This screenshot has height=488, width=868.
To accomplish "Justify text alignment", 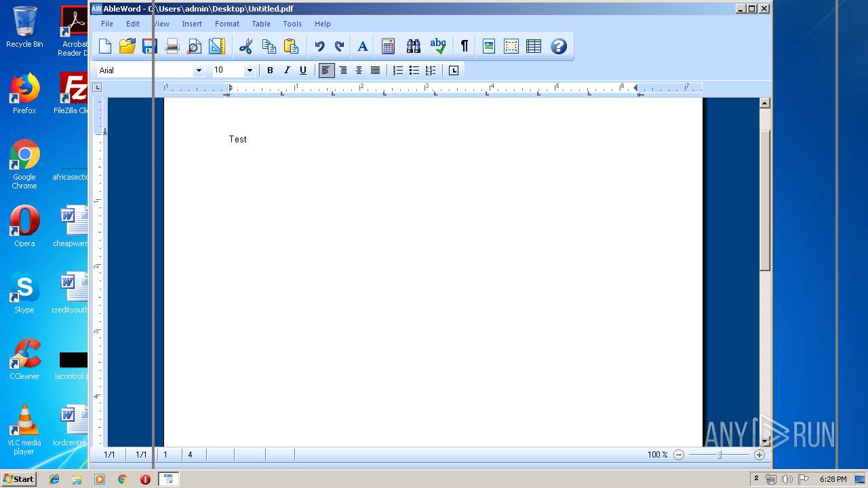I will click(x=375, y=70).
